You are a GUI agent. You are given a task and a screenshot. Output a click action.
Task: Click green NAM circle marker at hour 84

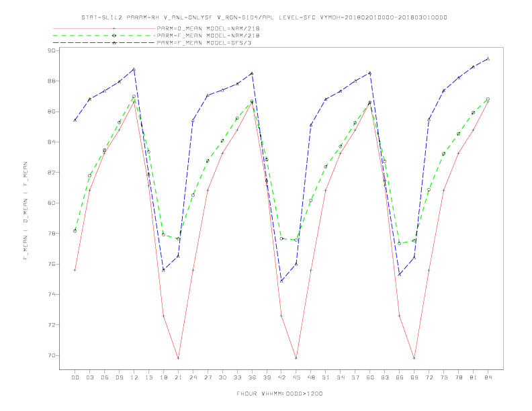coord(488,99)
